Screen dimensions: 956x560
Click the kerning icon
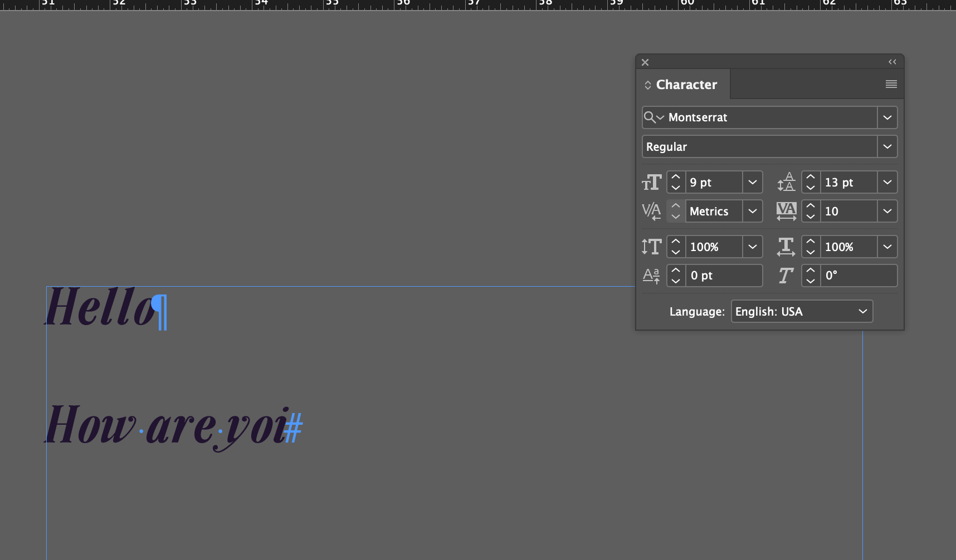(x=651, y=212)
